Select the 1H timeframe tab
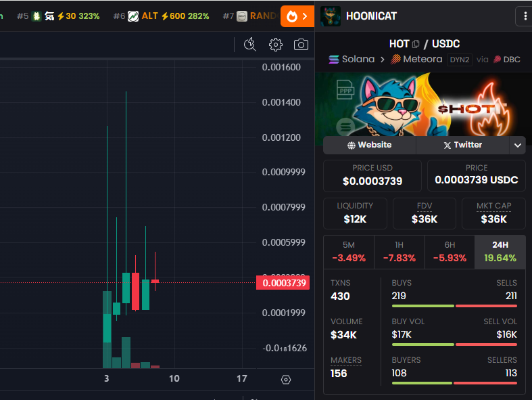 tap(400, 252)
